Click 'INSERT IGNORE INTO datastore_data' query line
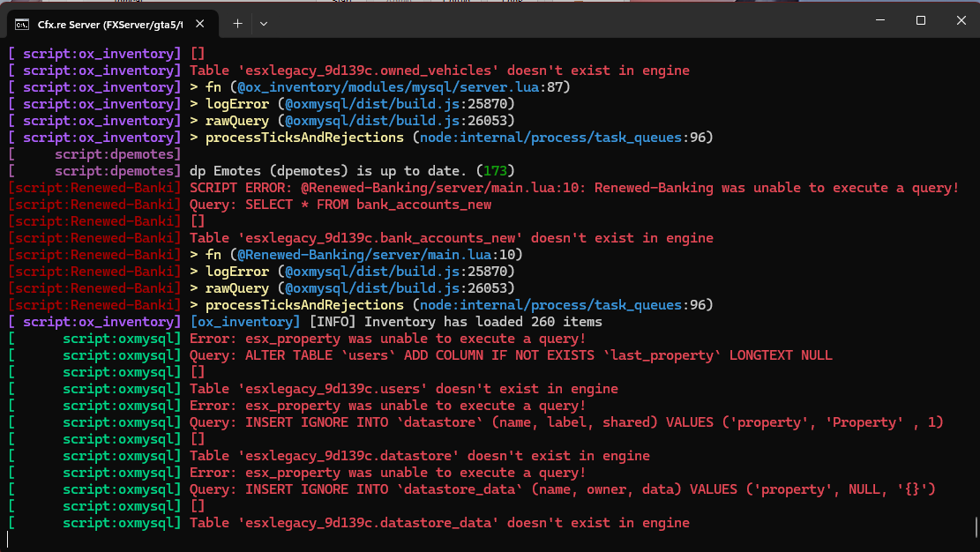The image size is (980, 552). pyautogui.click(x=563, y=489)
